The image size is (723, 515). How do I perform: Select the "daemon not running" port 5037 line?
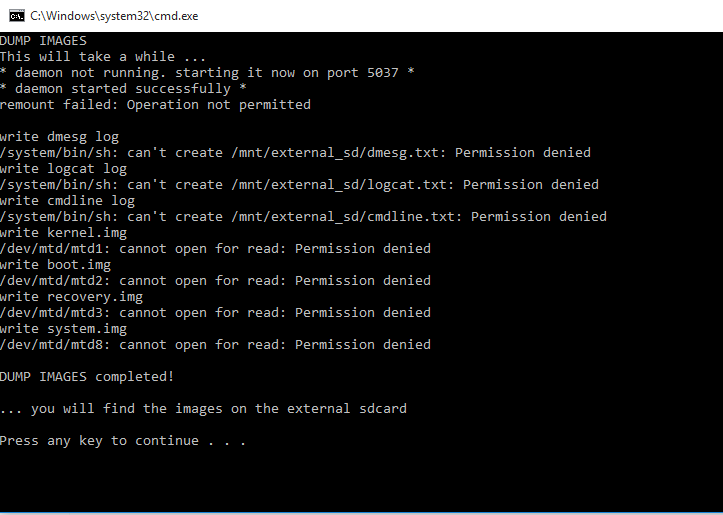207,73
